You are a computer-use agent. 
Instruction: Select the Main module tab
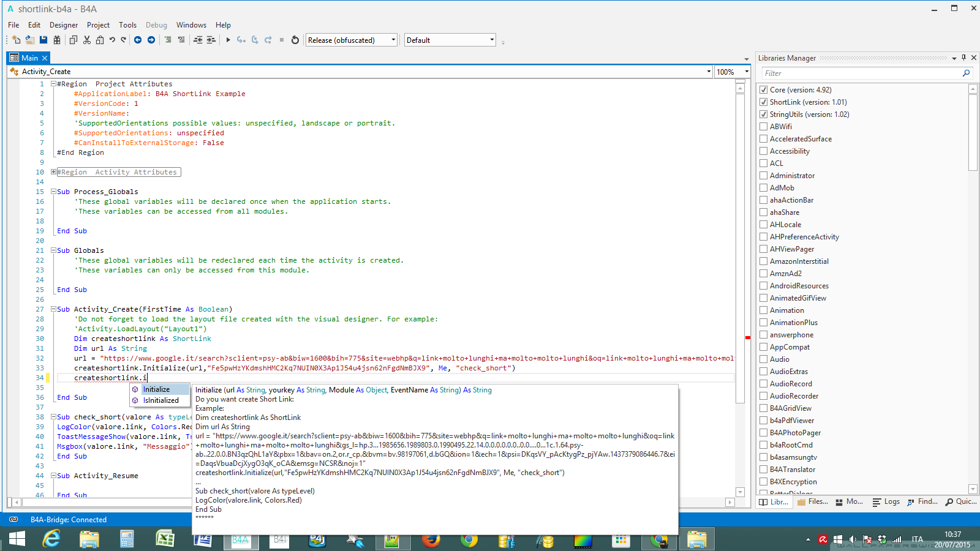click(28, 57)
